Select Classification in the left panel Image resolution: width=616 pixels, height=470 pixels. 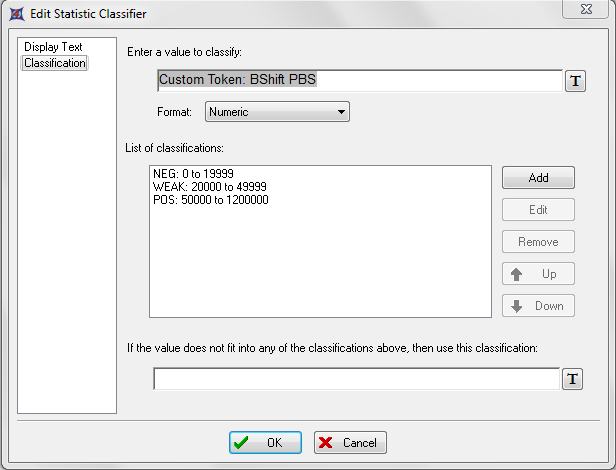tap(55, 63)
